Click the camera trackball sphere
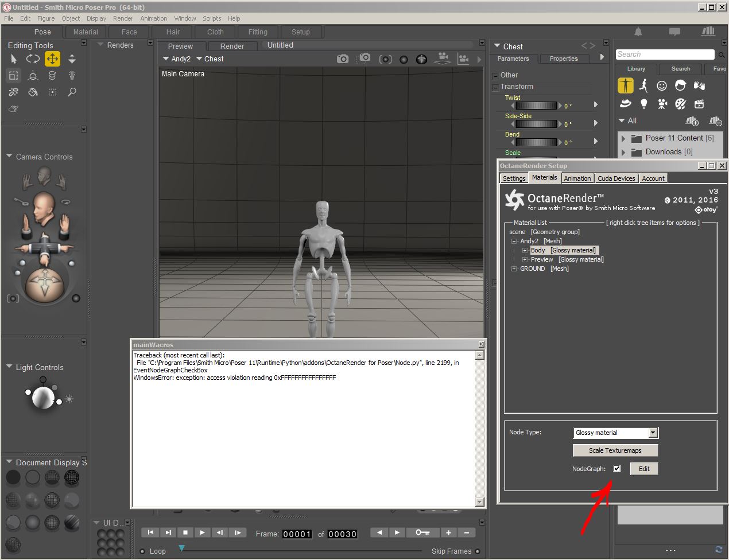Image resolution: width=729 pixels, height=560 pixels. (44, 285)
